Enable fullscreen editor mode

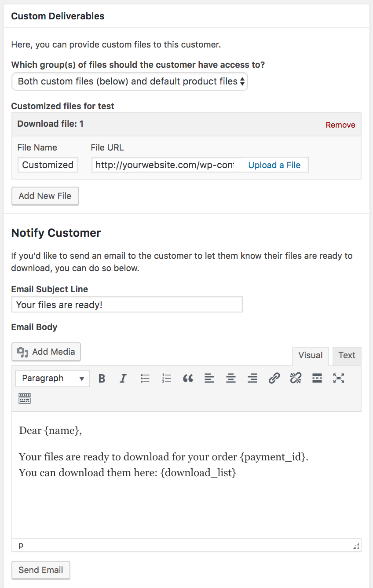[x=339, y=379]
